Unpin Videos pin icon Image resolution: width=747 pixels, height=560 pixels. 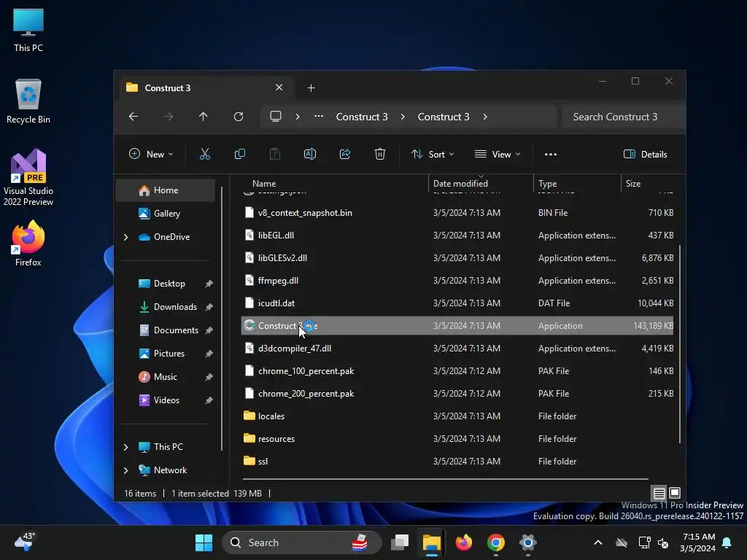click(x=209, y=400)
